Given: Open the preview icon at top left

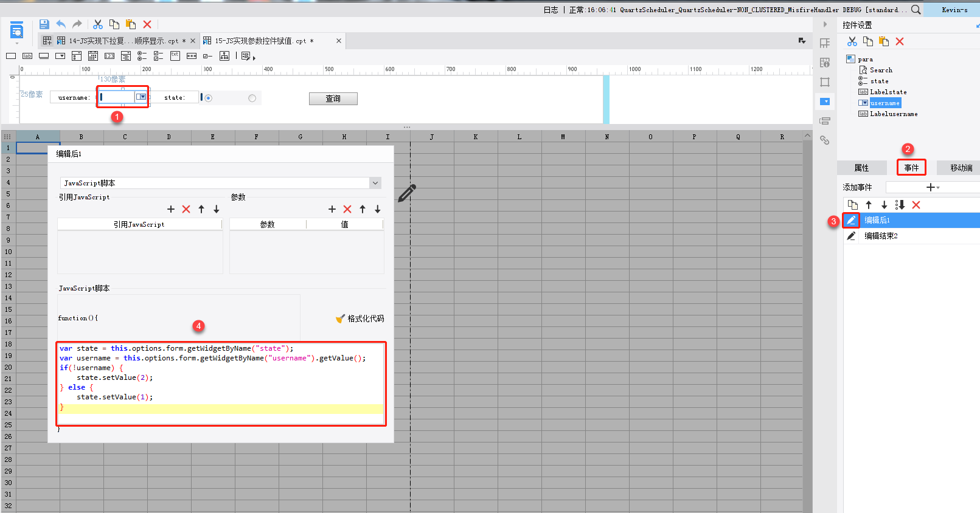Looking at the screenshot, I should [x=17, y=29].
